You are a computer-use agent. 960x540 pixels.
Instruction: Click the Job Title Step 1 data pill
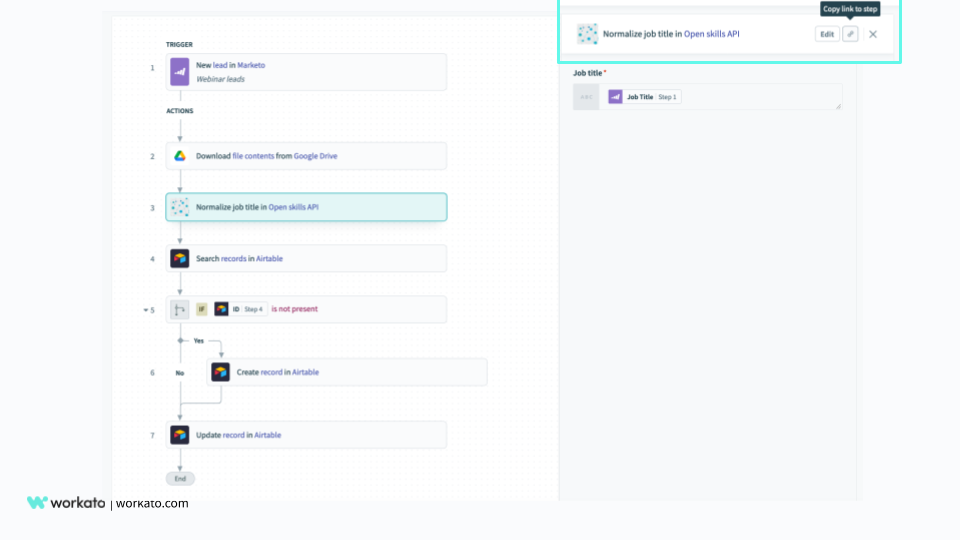644,97
